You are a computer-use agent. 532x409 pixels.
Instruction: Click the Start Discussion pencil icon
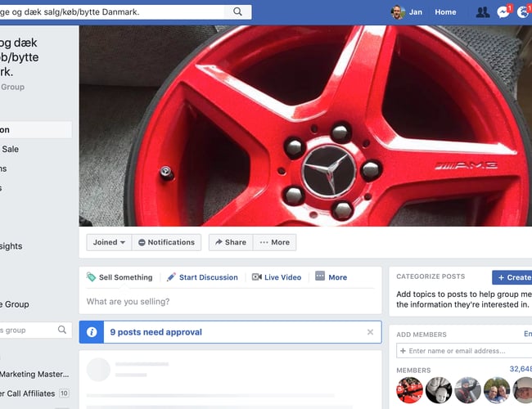[x=171, y=276]
